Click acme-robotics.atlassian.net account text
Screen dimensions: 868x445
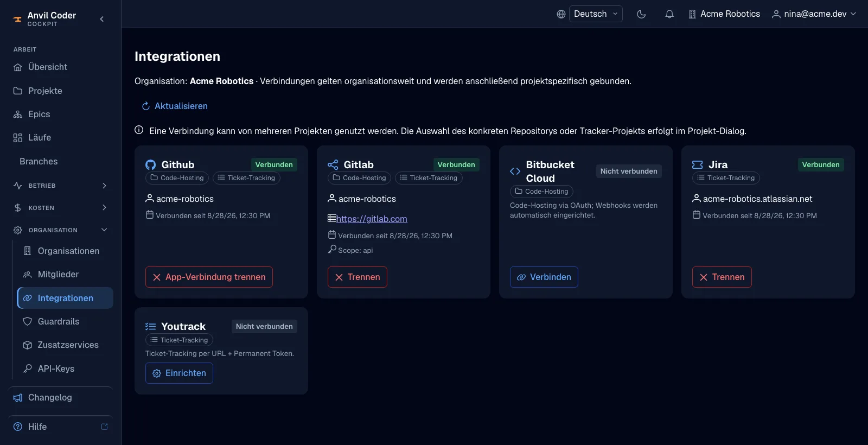(x=757, y=199)
